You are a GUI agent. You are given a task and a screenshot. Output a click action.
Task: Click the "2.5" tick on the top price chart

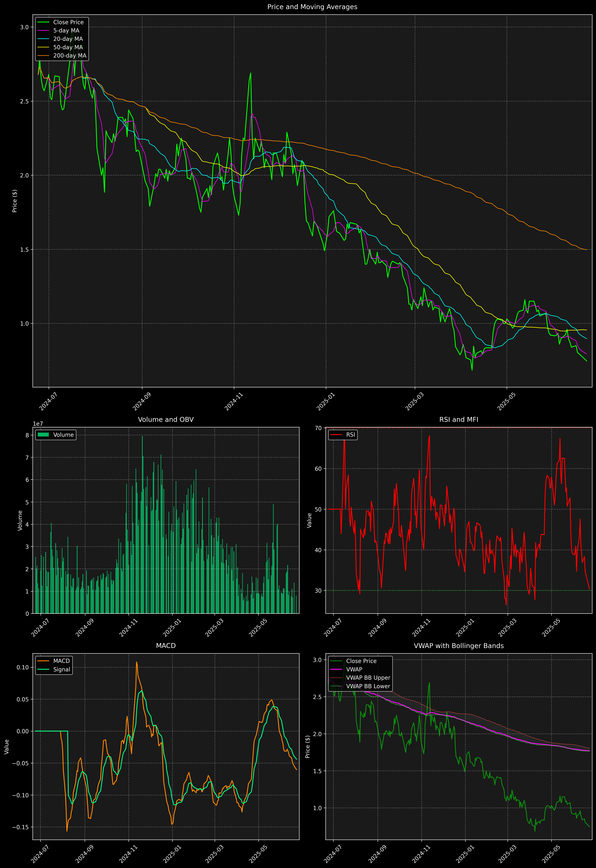24,101
